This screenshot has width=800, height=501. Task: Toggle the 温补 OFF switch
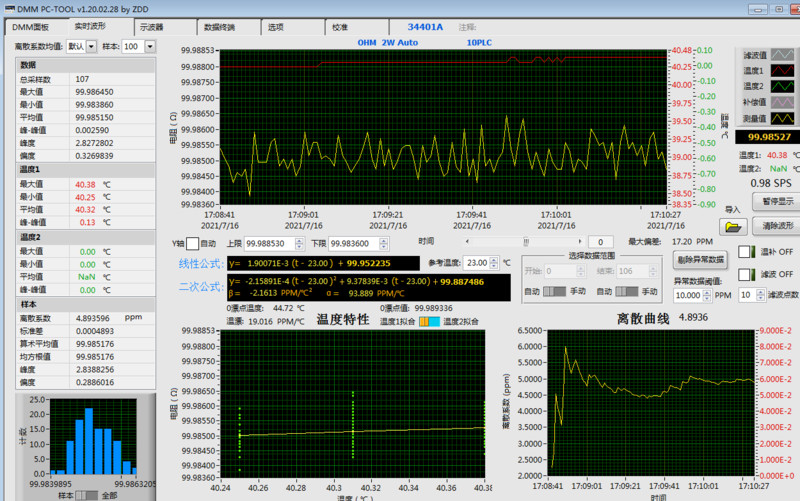pyautogui.click(x=745, y=252)
